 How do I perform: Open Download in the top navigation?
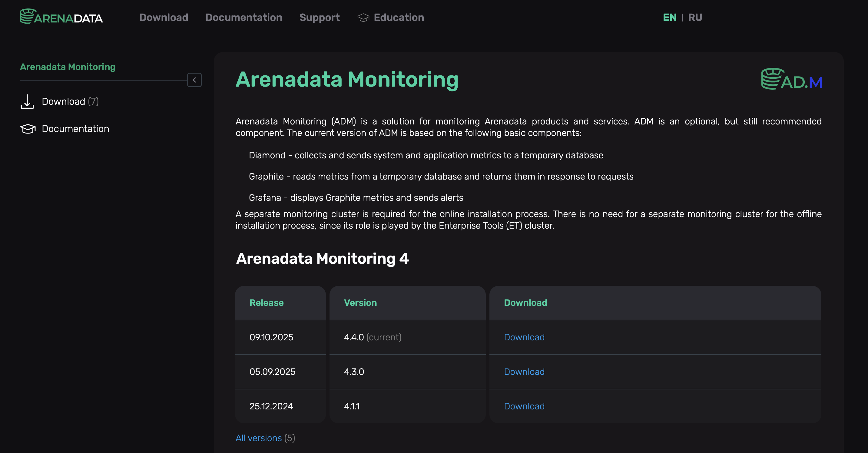pyautogui.click(x=164, y=17)
